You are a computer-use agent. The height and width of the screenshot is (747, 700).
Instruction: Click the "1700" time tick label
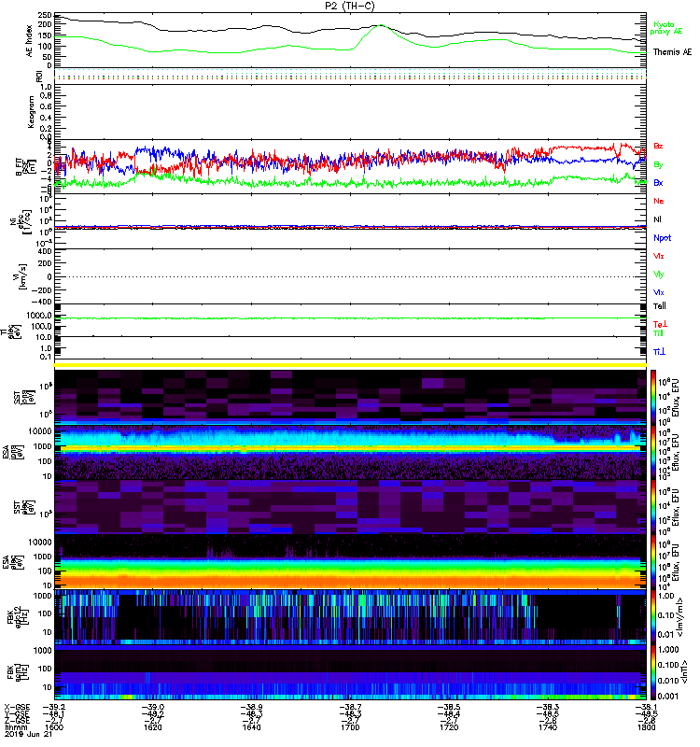(x=350, y=727)
